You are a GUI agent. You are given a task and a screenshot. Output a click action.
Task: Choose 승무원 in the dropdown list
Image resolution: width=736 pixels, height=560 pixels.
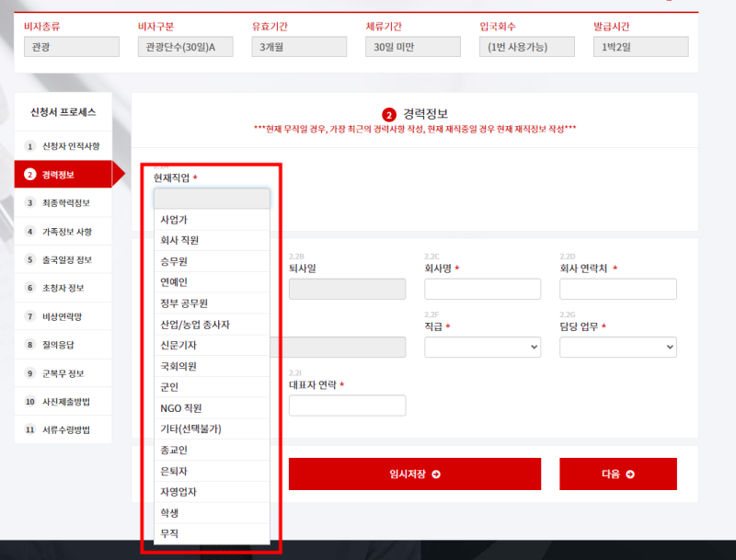(212, 261)
